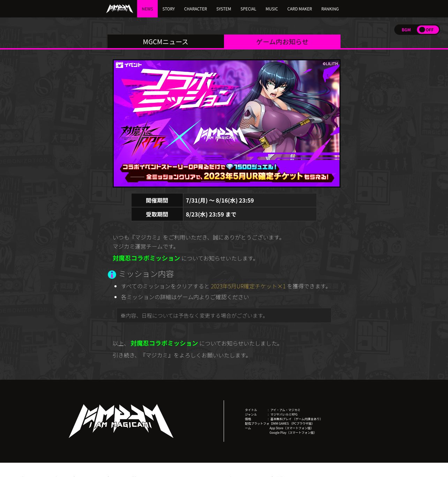Viewport: 448px width, 477px height.
Task: Click the I AM MAGICAMI header logo
Action: pyautogui.click(x=120, y=9)
